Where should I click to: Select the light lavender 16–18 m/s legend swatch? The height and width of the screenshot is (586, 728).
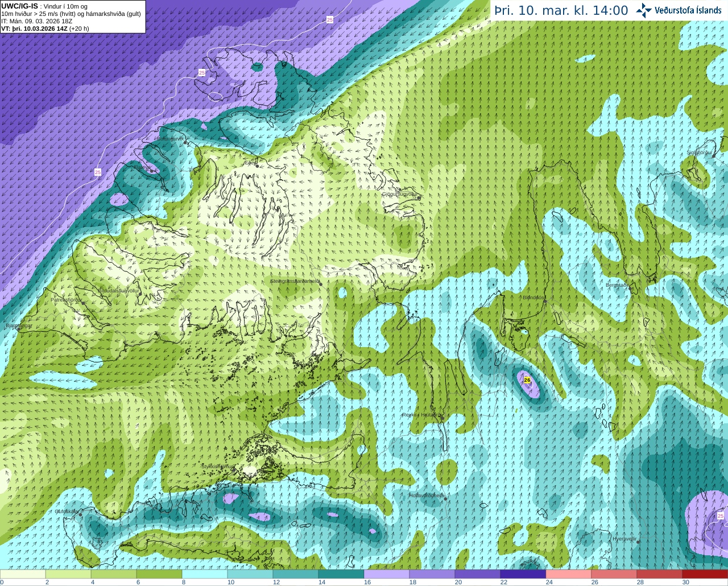pos(387,574)
